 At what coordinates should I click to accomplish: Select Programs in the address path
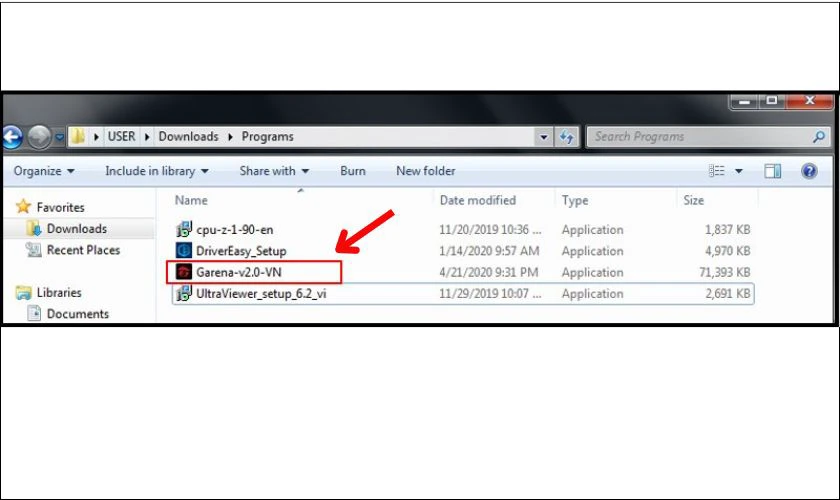(x=267, y=137)
